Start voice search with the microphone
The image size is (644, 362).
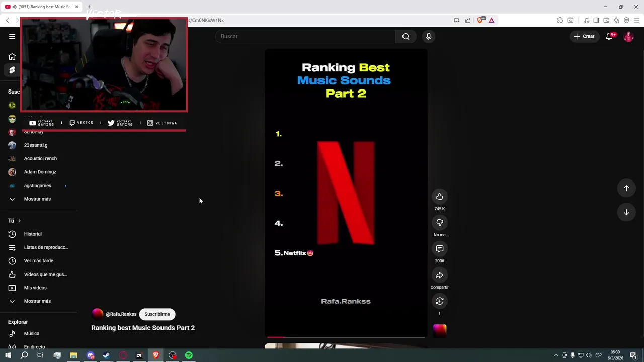point(429,36)
